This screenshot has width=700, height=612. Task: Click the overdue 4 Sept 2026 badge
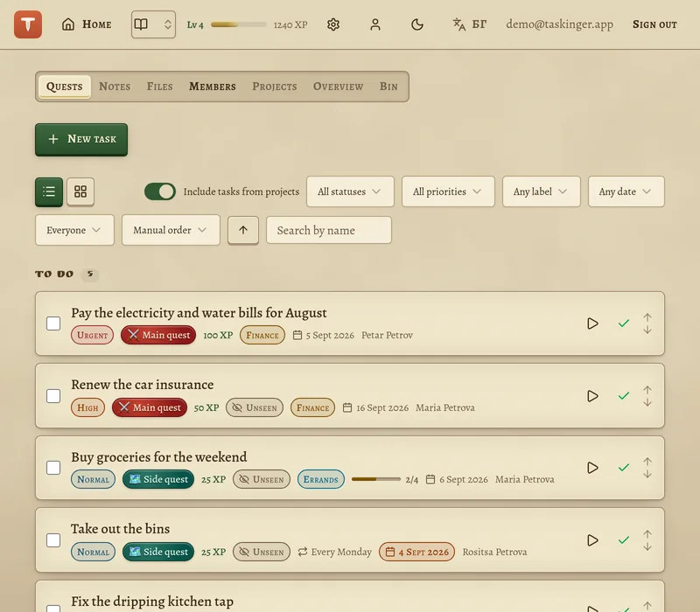(x=417, y=552)
